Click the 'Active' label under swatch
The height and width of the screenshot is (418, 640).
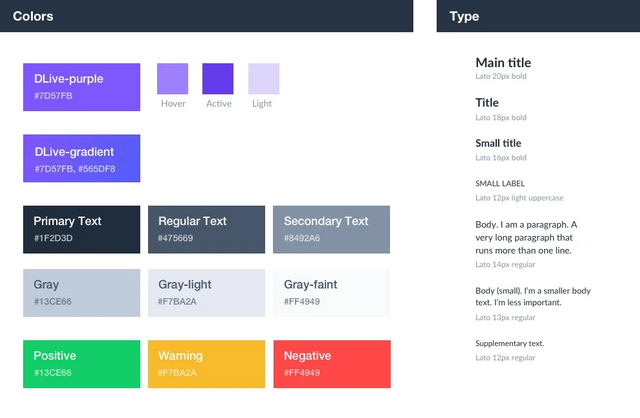point(219,104)
